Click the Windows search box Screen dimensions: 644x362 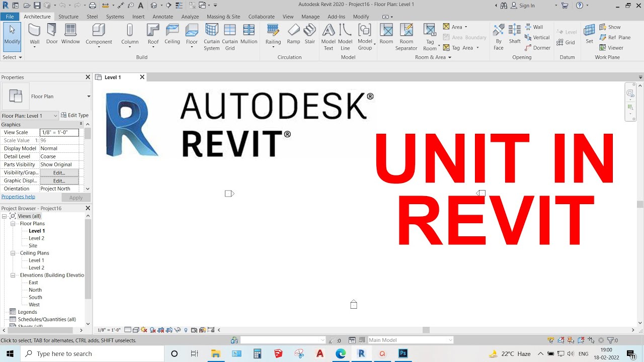click(x=92, y=354)
